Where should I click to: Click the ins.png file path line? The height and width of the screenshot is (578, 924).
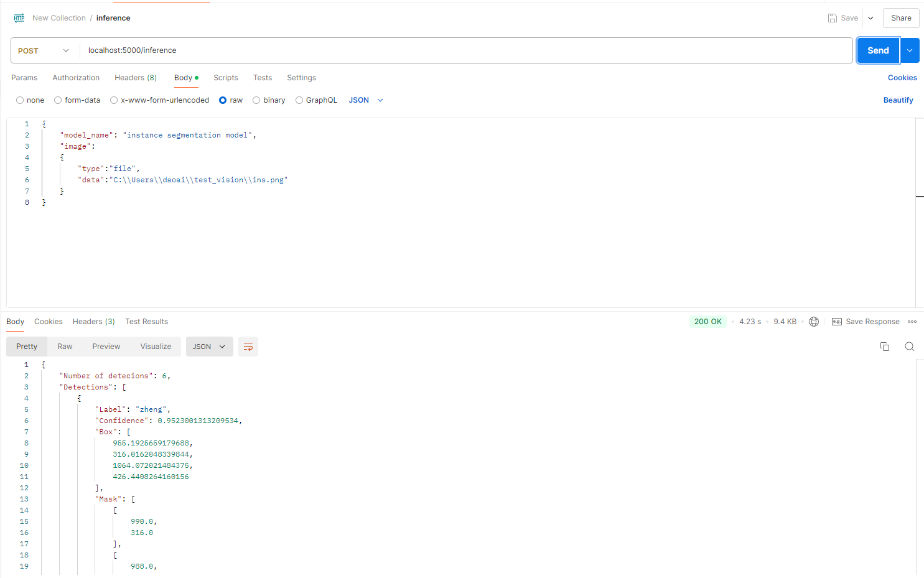click(x=182, y=180)
